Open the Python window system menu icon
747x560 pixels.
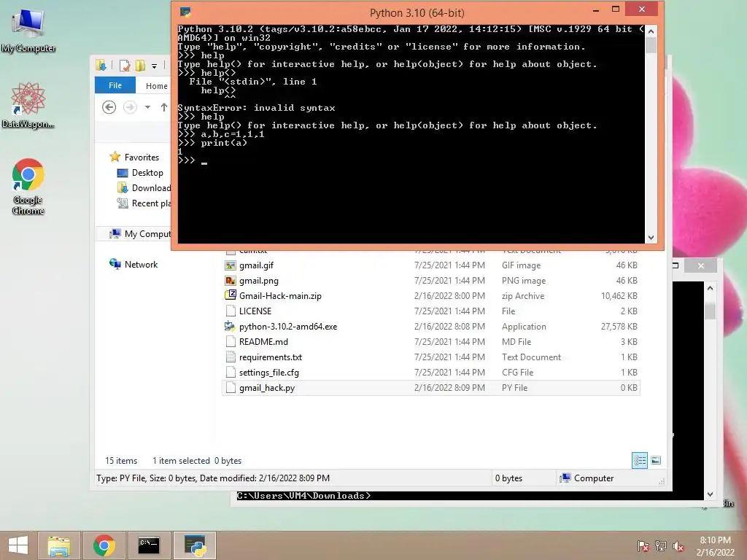[185, 12]
